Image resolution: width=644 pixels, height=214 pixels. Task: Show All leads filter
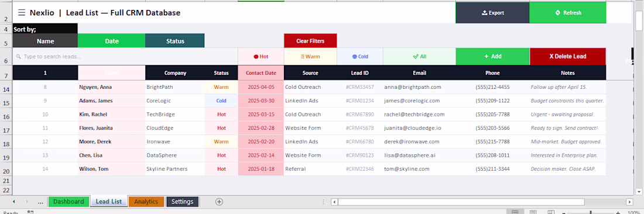419,57
